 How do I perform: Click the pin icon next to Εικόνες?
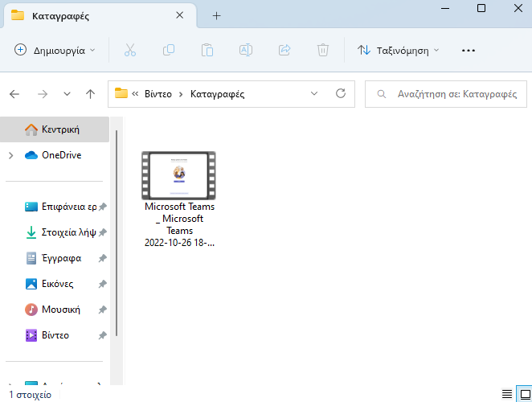(103, 284)
